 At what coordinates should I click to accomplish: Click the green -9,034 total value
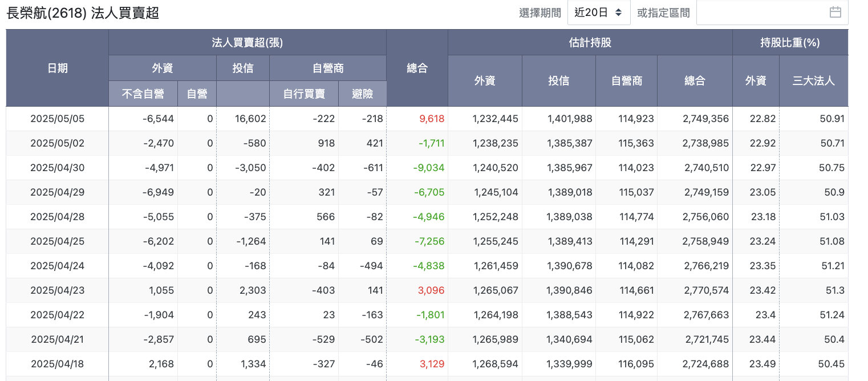(x=429, y=168)
